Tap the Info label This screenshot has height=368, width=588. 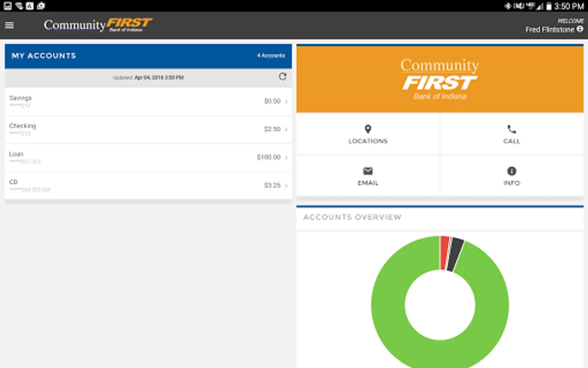512,183
